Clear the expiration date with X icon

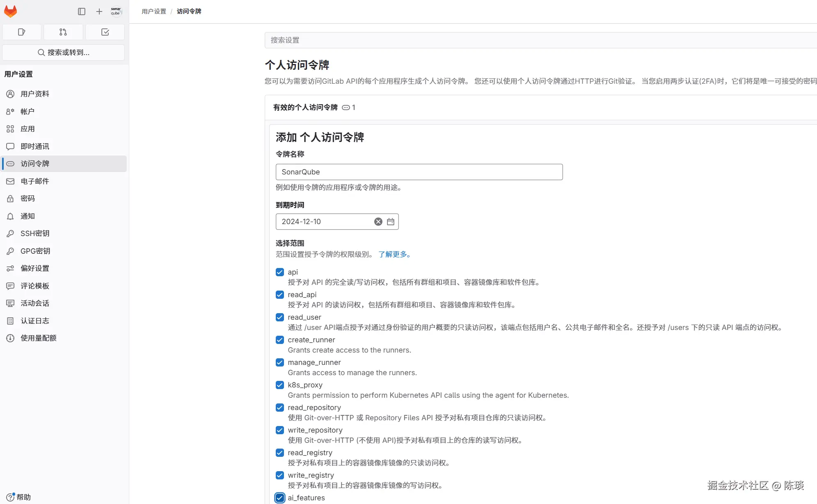[378, 222]
